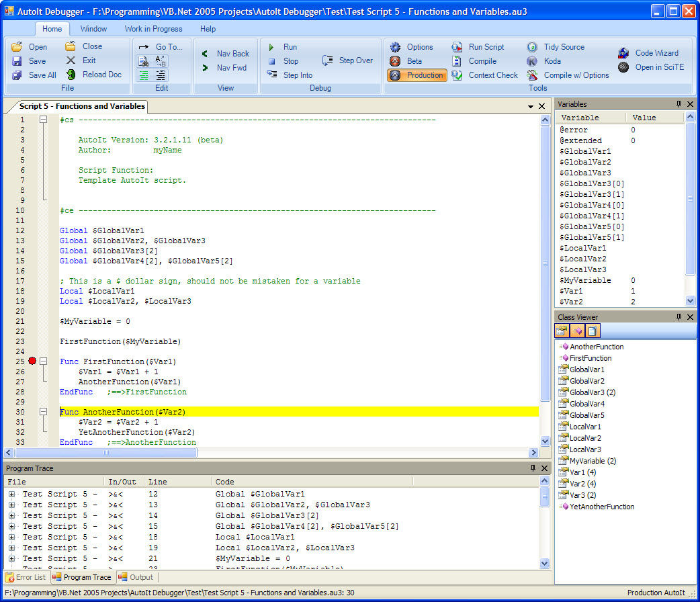Screen dimensions: 700x602
Task: Click the Koda form designer icon
Action: (532, 61)
